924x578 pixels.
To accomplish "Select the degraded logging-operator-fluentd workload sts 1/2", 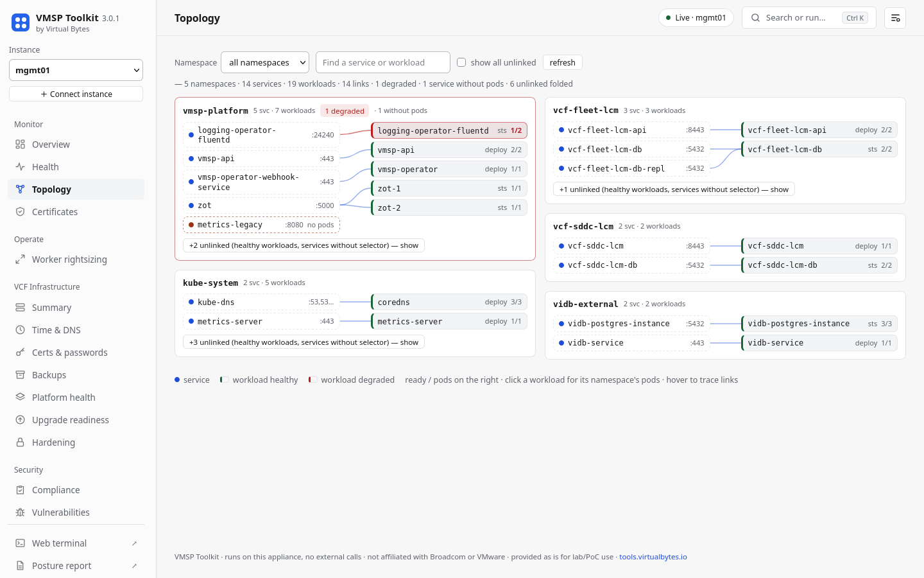I will pos(449,130).
